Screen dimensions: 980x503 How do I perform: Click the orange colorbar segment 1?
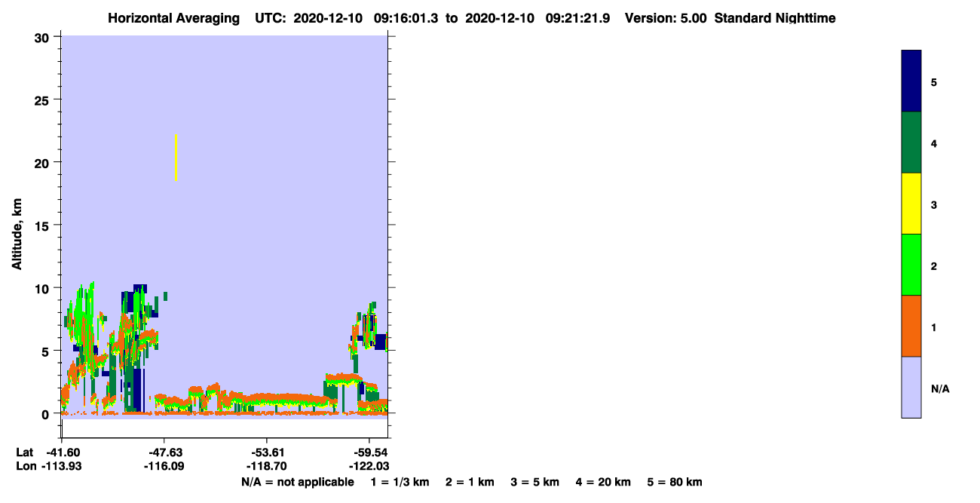point(911,326)
